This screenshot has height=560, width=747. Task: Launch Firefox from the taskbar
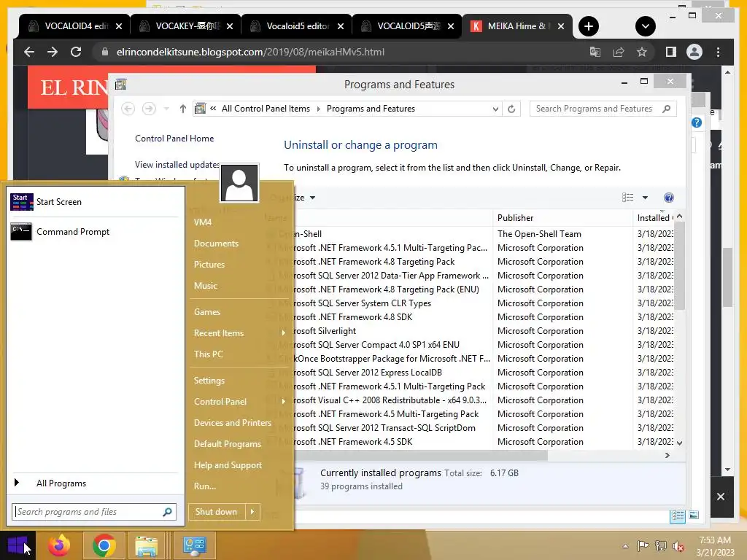point(59,545)
